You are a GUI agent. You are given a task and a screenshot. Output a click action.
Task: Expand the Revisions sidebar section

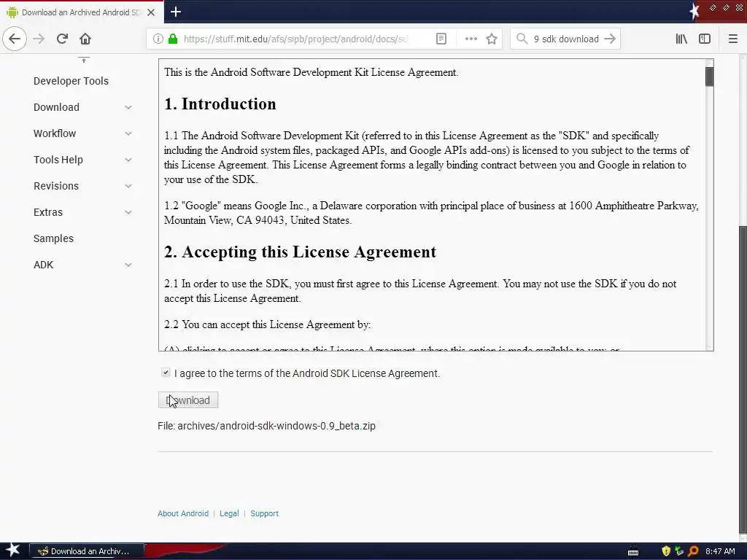(x=128, y=186)
